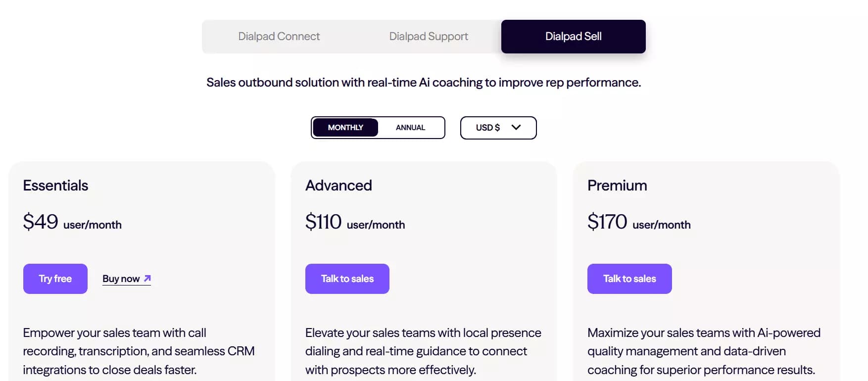This screenshot has width=868, height=381.
Task: Click the USD dropdown chevron arrow
Action: [x=516, y=127]
